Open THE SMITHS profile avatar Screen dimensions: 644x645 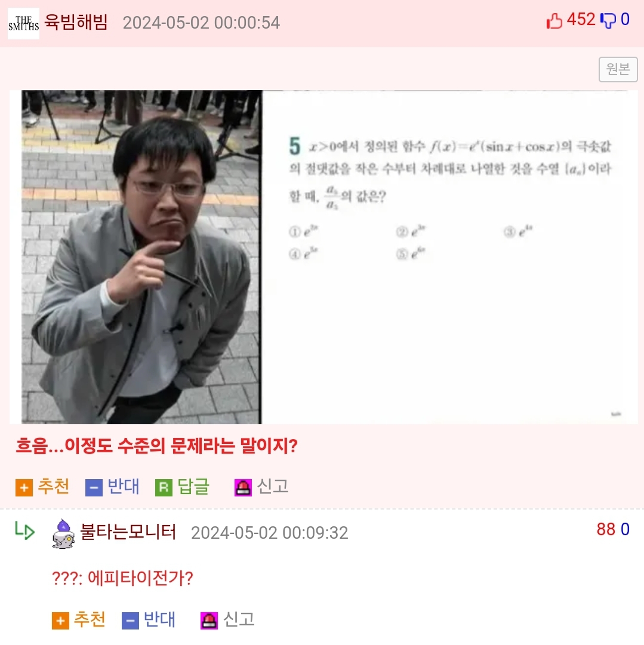pos(23,23)
